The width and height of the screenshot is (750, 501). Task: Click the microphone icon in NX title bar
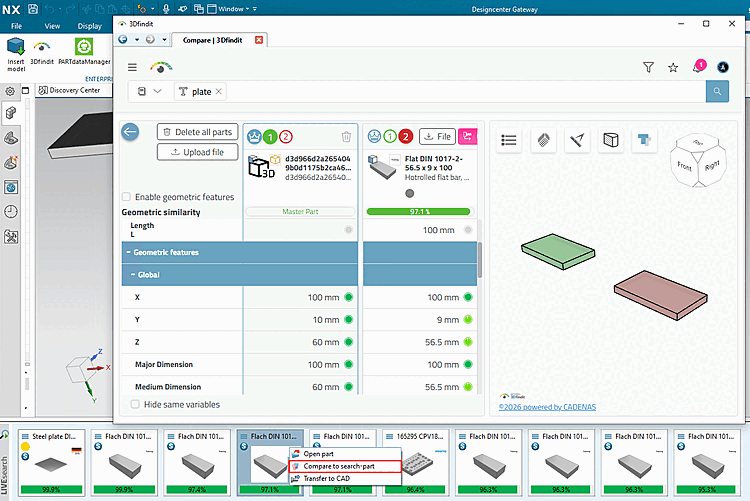(166, 9)
